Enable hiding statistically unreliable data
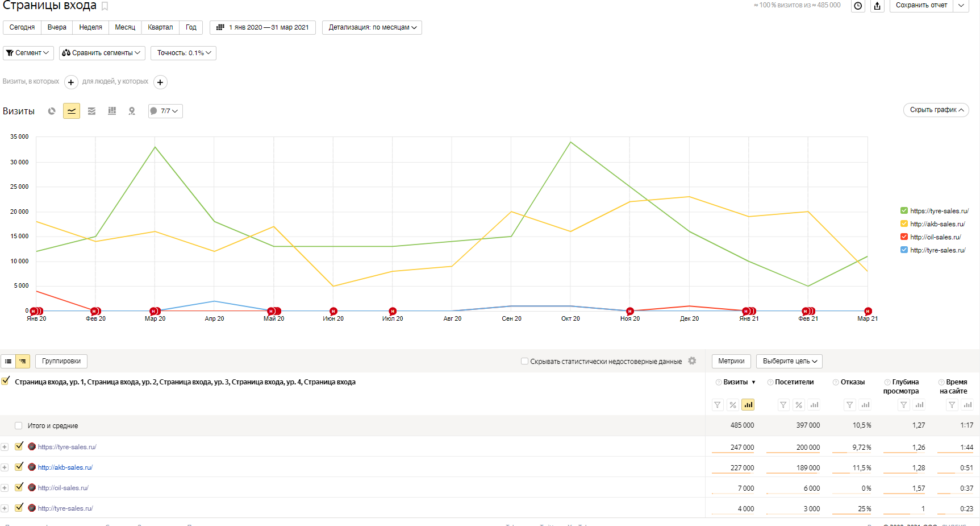The width and height of the screenshot is (980, 526). (524, 361)
